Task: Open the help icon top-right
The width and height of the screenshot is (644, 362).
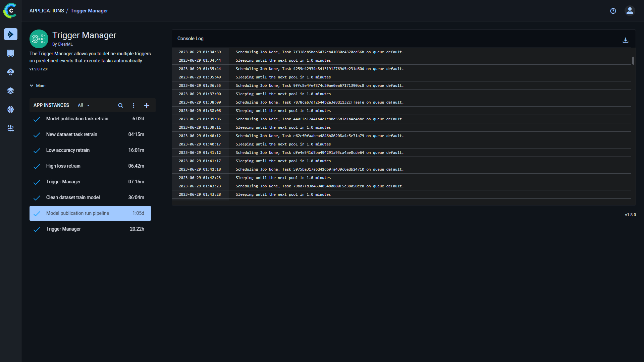Action: pos(614,11)
